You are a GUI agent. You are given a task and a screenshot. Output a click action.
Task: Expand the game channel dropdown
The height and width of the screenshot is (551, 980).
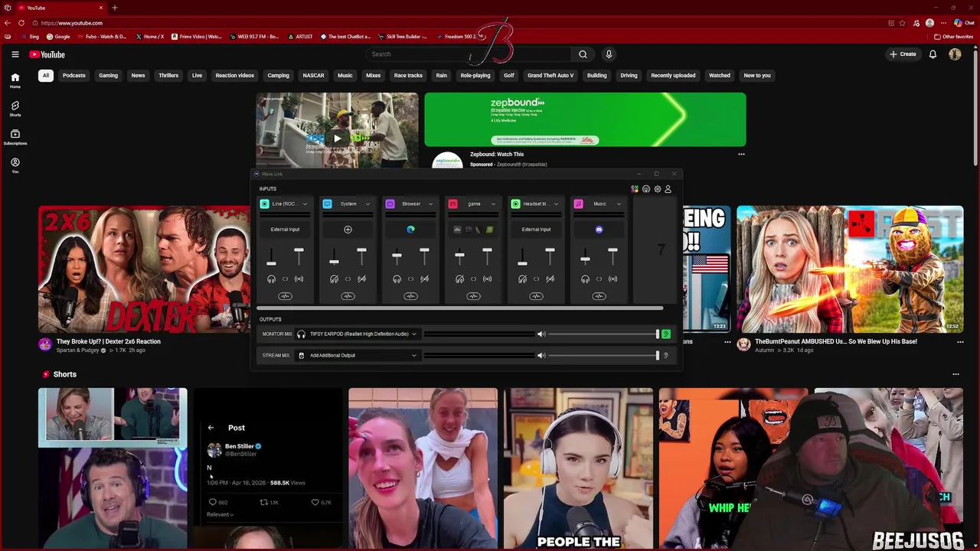[x=493, y=204]
